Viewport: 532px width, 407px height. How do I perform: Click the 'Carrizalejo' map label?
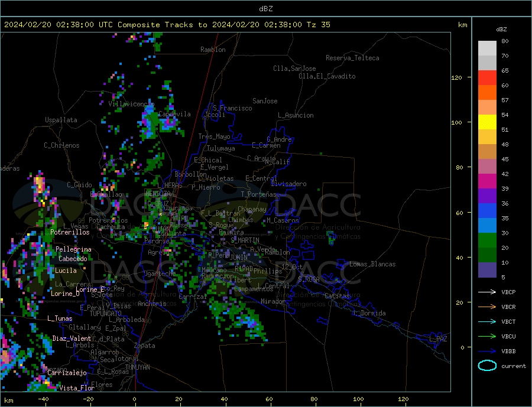tap(67, 373)
